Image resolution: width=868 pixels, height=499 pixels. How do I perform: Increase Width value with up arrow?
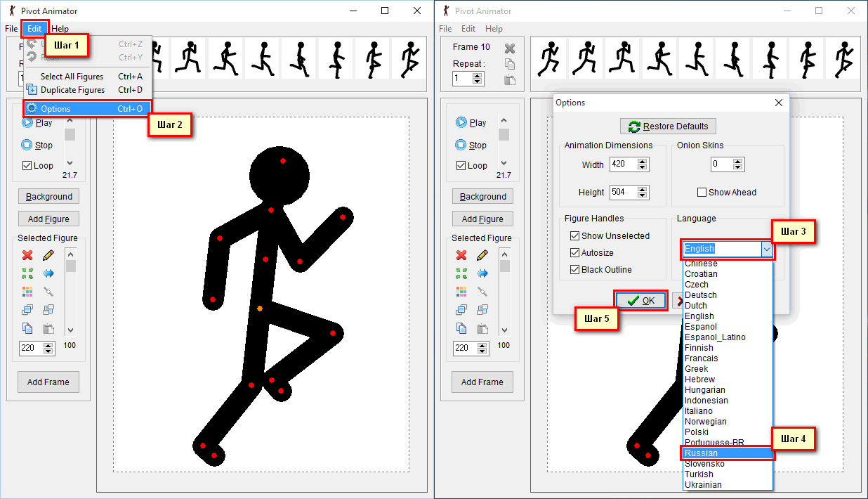[x=642, y=161]
